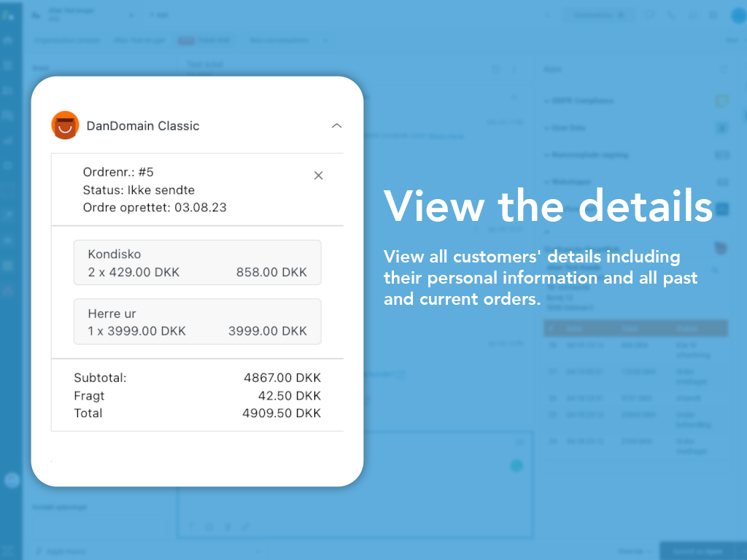This screenshot has width=747, height=560.
Task: Open the home icon in left sidebar
Action: (x=8, y=41)
